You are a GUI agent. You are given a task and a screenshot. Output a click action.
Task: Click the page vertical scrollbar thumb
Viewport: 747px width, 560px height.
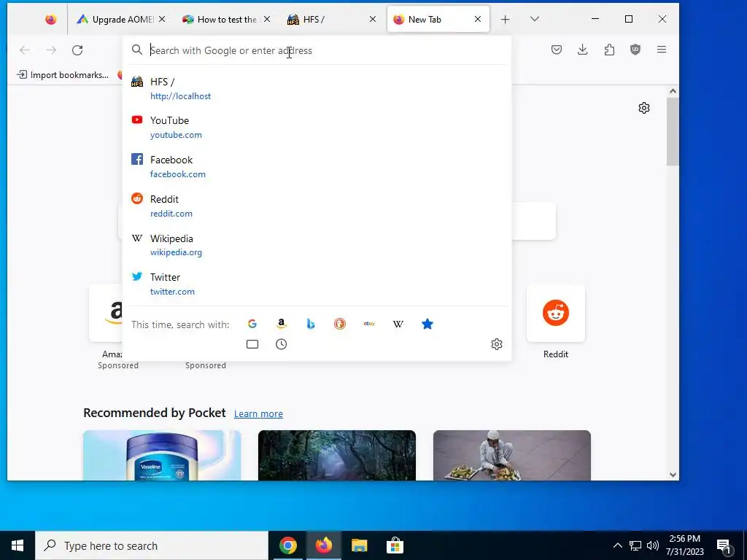coord(672,131)
